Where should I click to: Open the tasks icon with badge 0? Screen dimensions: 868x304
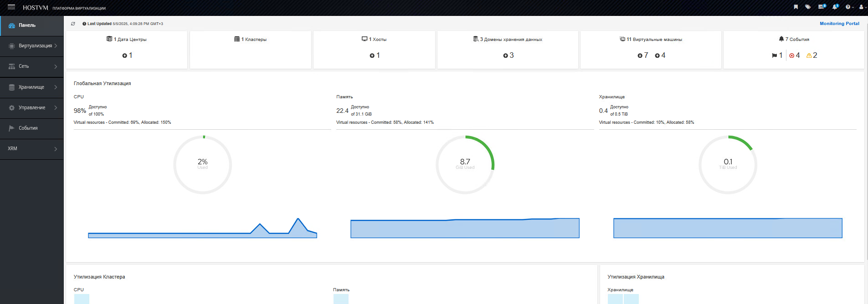tap(822, 7)
